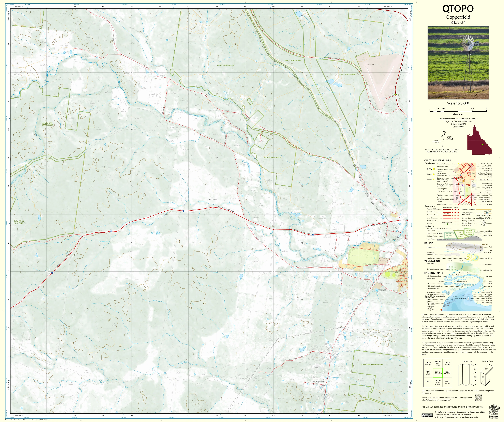The image size is (504, 422).
Task: Click the Clermont Aerodrome label
Action: (373, 65)
